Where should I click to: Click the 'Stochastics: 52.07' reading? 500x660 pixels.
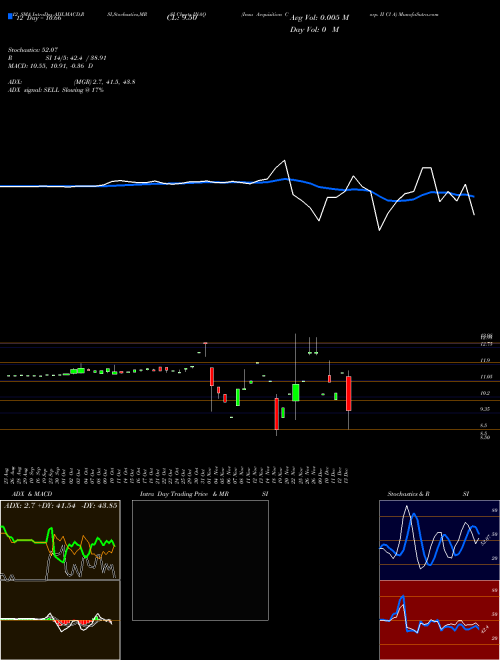32,50
